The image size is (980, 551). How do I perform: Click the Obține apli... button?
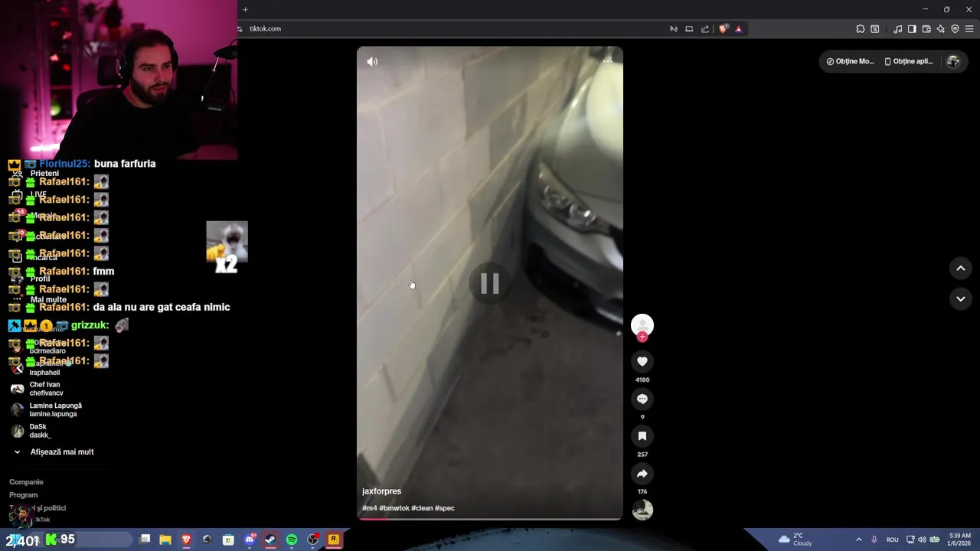point(909,61)
